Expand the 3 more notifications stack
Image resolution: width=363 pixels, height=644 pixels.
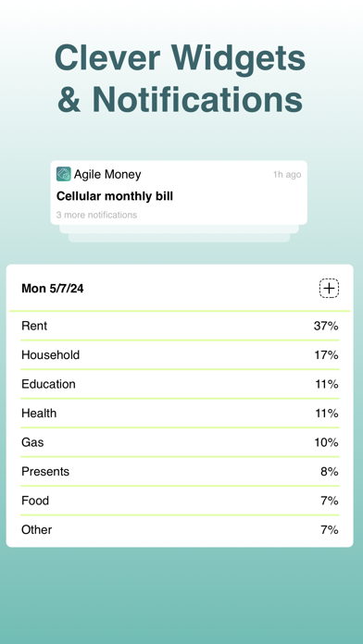tap(96, 215)
